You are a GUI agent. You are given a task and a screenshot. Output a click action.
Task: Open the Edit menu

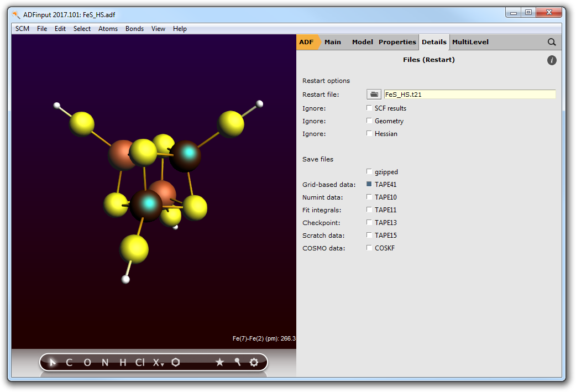[x=60, y=29]
